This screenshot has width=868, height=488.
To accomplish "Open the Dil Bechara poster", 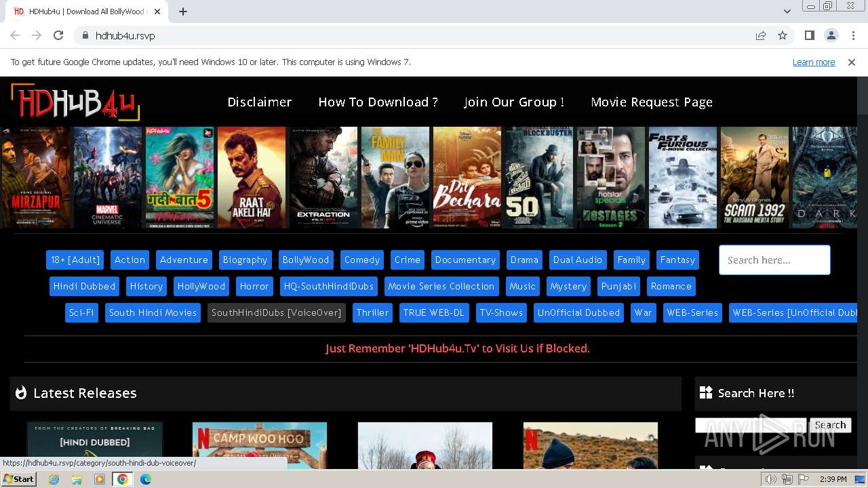I will [x=467, y=178].
